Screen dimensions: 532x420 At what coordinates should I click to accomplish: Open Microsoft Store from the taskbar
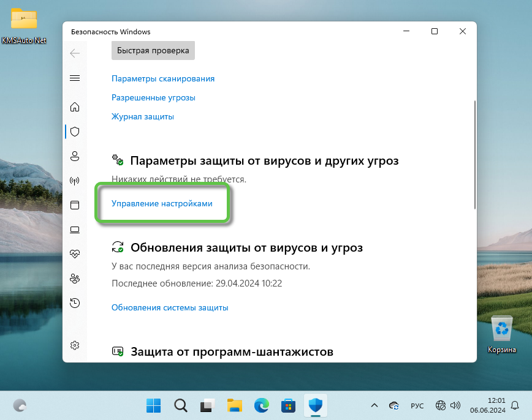(x=289, y=405)
